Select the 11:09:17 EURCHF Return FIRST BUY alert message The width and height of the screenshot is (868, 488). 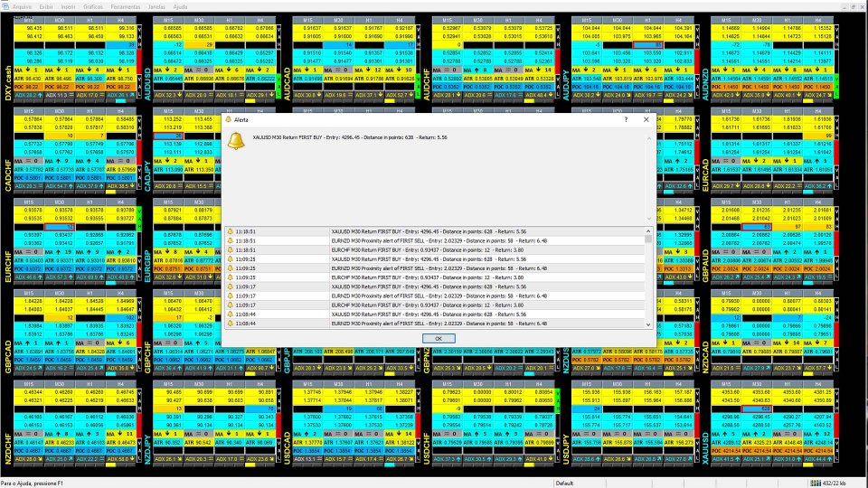(428, 305)
